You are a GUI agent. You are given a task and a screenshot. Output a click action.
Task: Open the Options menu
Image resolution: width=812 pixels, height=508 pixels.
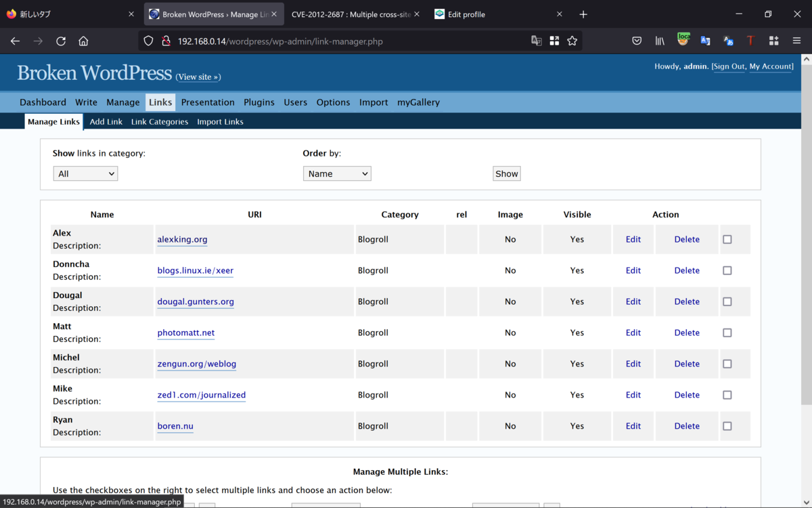334,102
